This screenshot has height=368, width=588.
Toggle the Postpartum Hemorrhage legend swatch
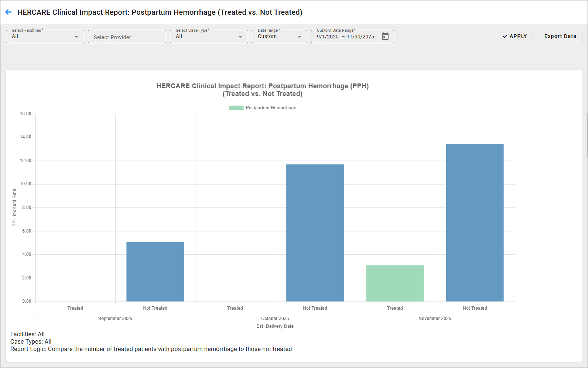click(236, 108)
